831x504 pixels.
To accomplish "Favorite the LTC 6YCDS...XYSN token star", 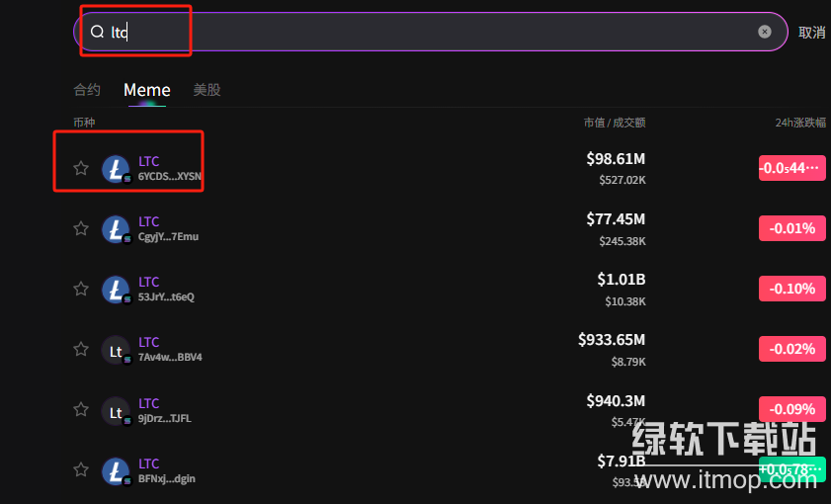I will tap(81, 168).
